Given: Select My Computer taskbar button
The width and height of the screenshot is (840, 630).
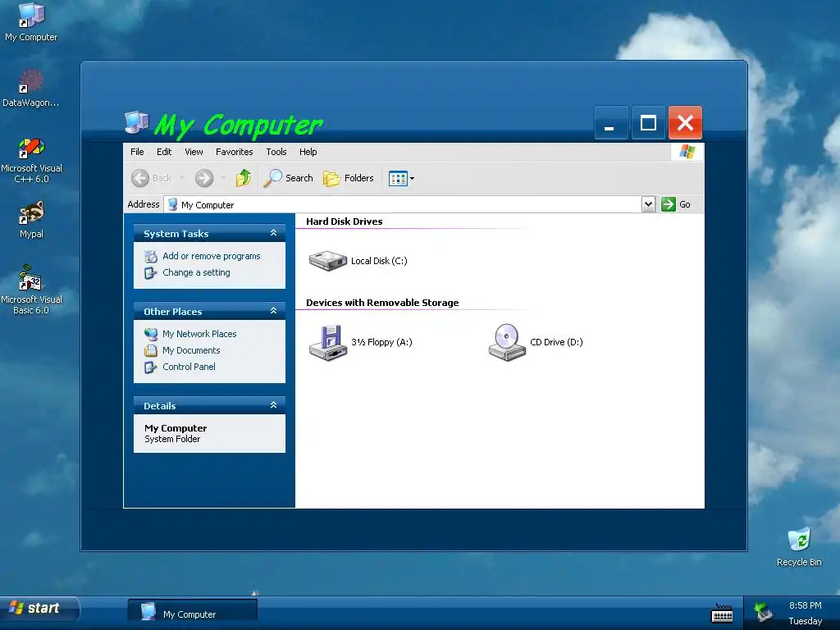Looking at the screenshot, I should [x=192, y=613].
